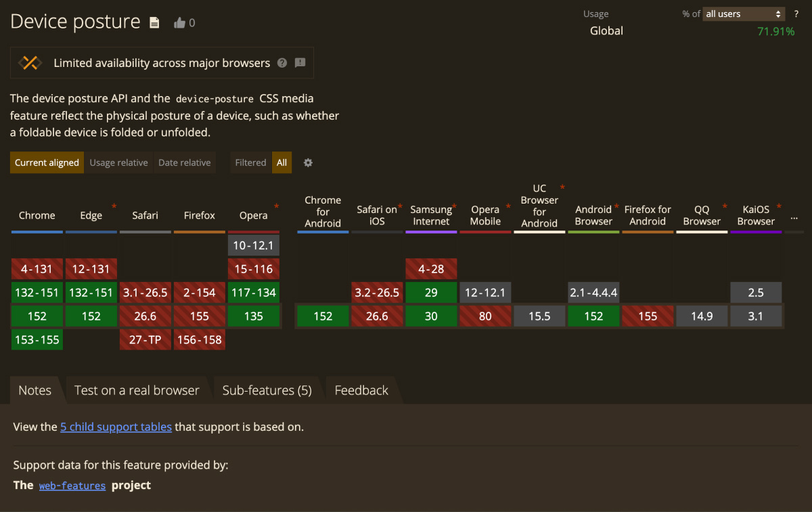Open the table settings gear icon
The height and width of the screenshot is (512, 812).
pos(308,162)
